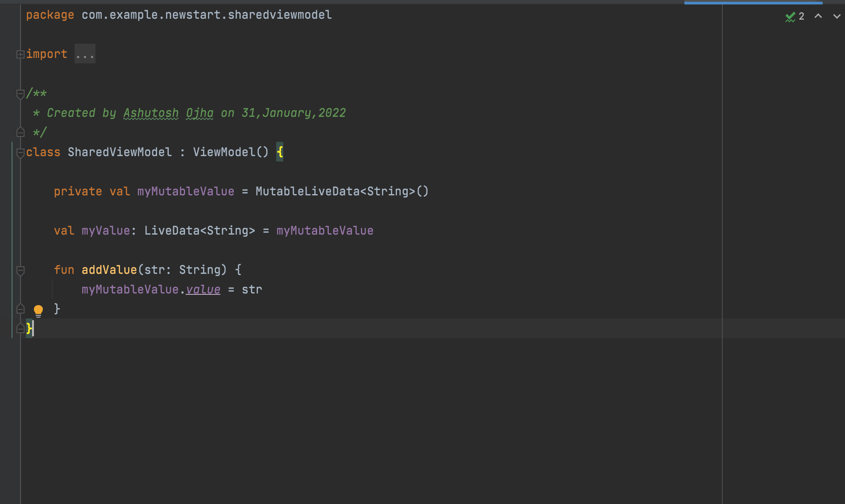Click the closing brace of addValue function
This screenshot has height=504, width=845.
click(x=57, y=309)
